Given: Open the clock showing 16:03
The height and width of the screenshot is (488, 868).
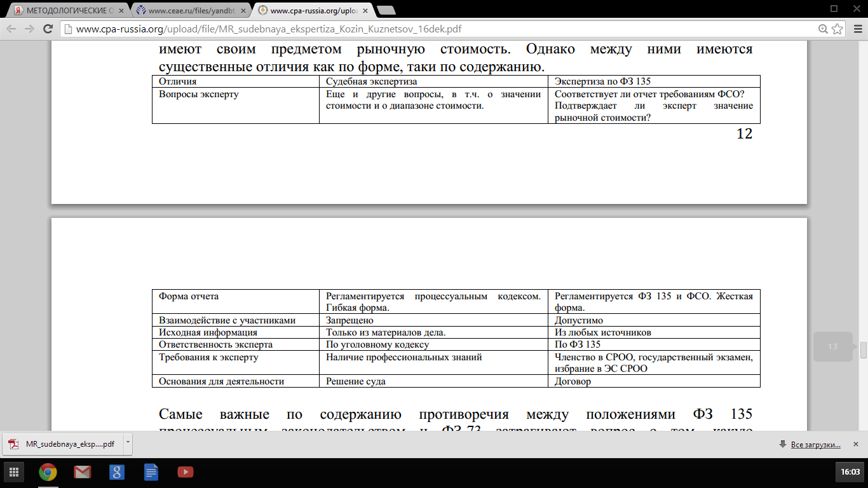Looking at the screenshot, I should [850, 472].
